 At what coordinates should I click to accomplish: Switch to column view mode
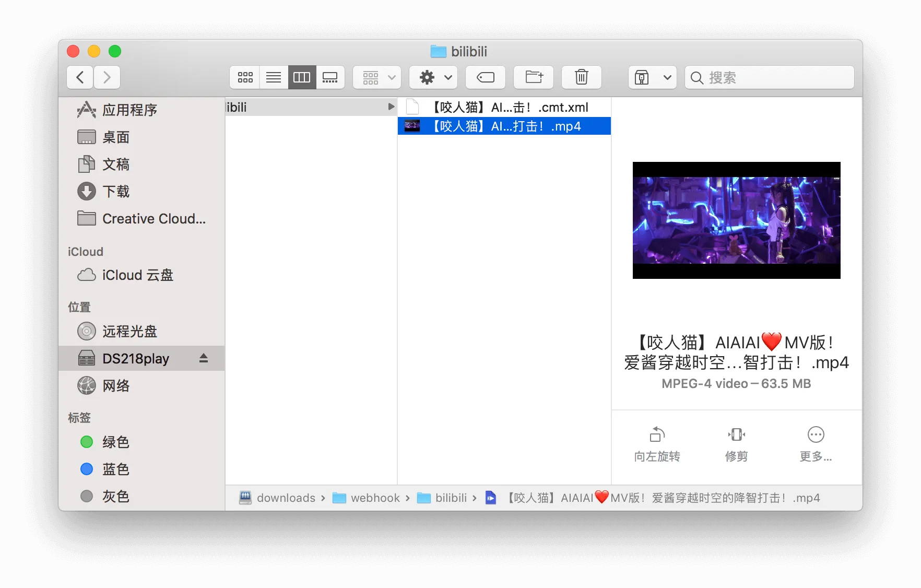[302, 77]
